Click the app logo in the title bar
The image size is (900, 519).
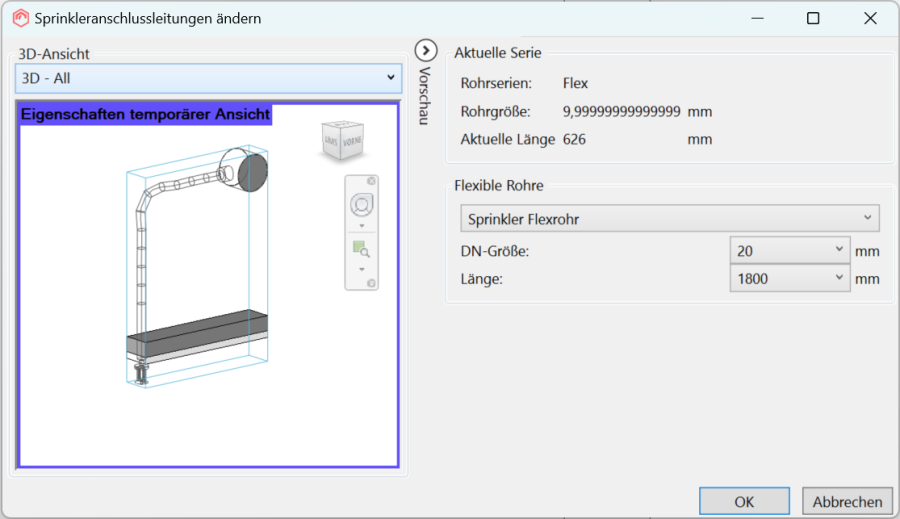tap(21, 18)
